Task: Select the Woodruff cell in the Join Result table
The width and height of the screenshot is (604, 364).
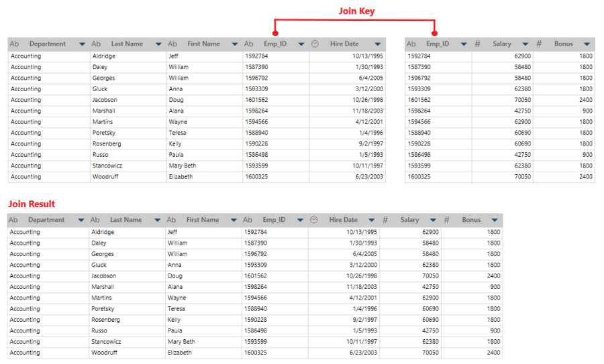Action: [x=104, y=353]
